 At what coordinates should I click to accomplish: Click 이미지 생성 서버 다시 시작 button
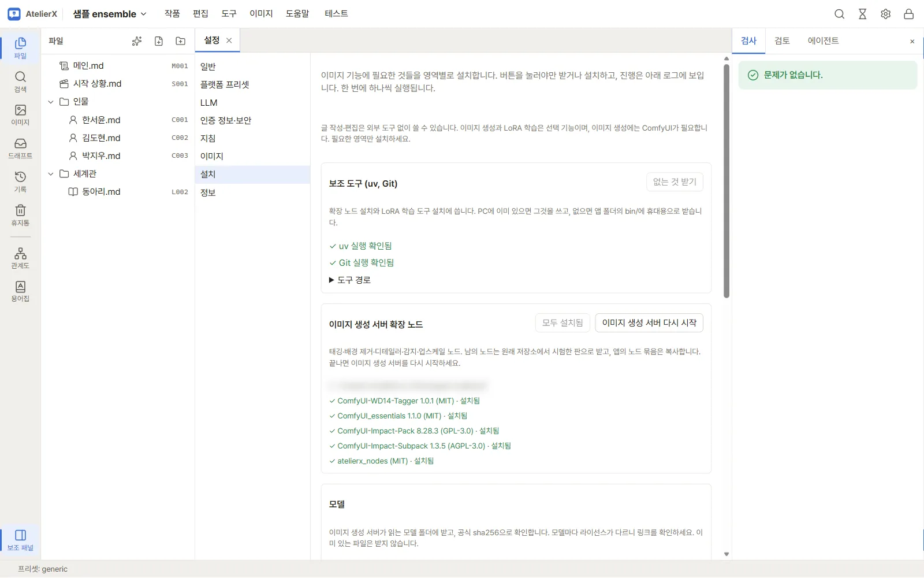click(649, 323)
